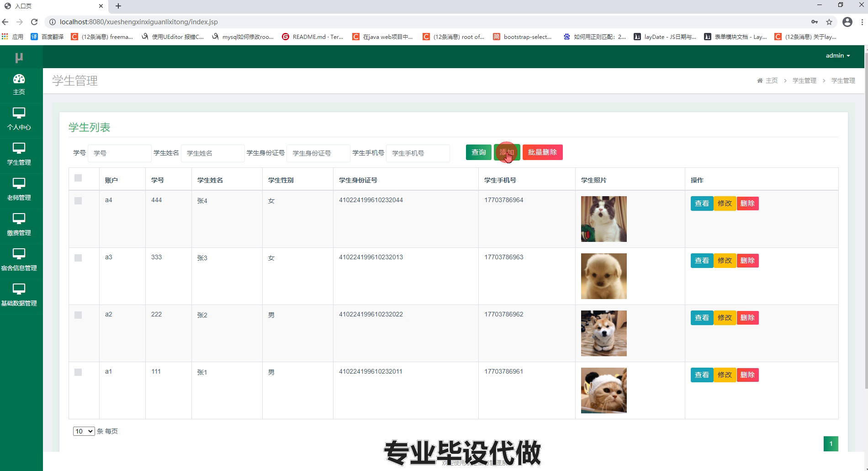The width and height of the screenshot is (868, 471).
Task: Close the 入口页 browser tab
Action: click(x=101, y=6)
